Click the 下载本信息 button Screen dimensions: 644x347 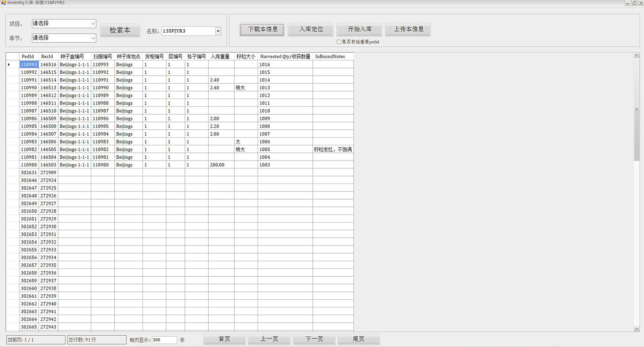(262, 29)
